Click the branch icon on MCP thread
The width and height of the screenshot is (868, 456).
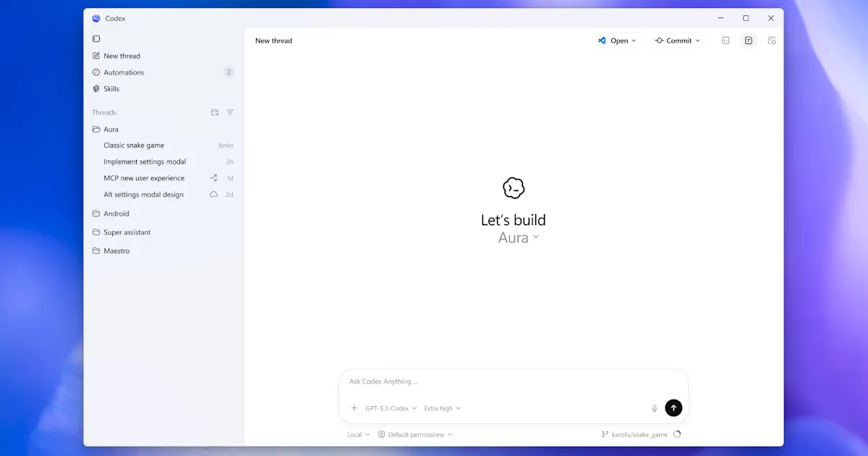click(x=213, y=178)
